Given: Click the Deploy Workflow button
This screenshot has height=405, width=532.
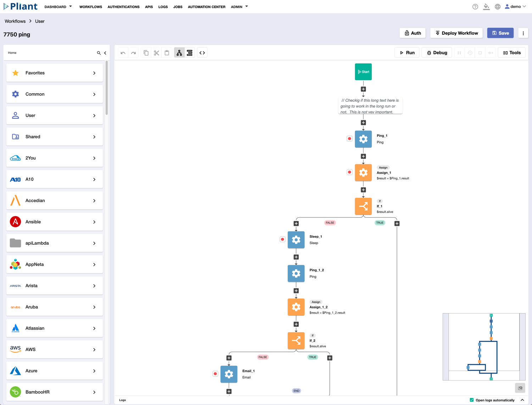Looking at the screenshot, I should click(x=456, y=33).
